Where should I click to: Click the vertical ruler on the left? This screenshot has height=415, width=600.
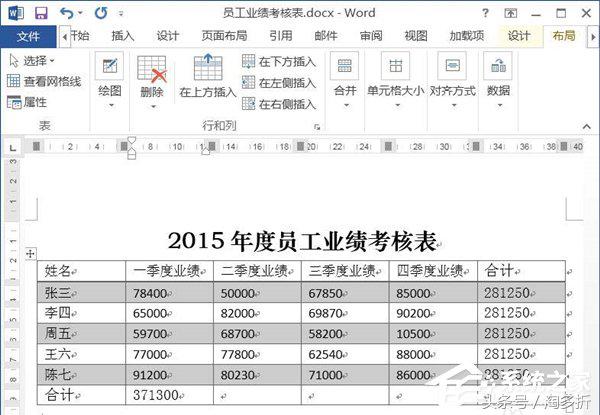(x=13, y=285)
